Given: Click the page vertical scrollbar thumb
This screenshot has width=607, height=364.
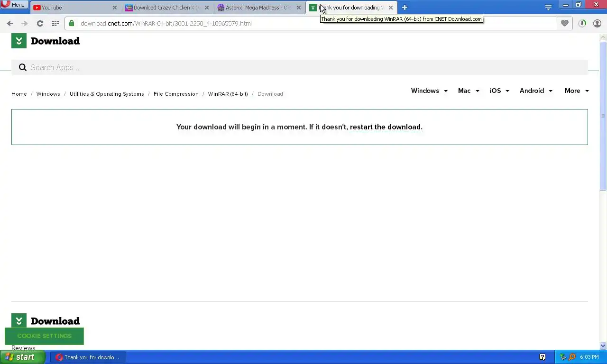Looking at the screenshot, I should [x=603, y=116].
